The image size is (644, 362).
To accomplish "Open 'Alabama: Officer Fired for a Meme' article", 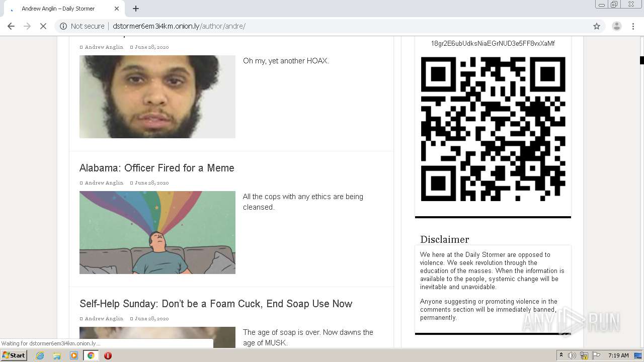I will click(x=157, y=168).
